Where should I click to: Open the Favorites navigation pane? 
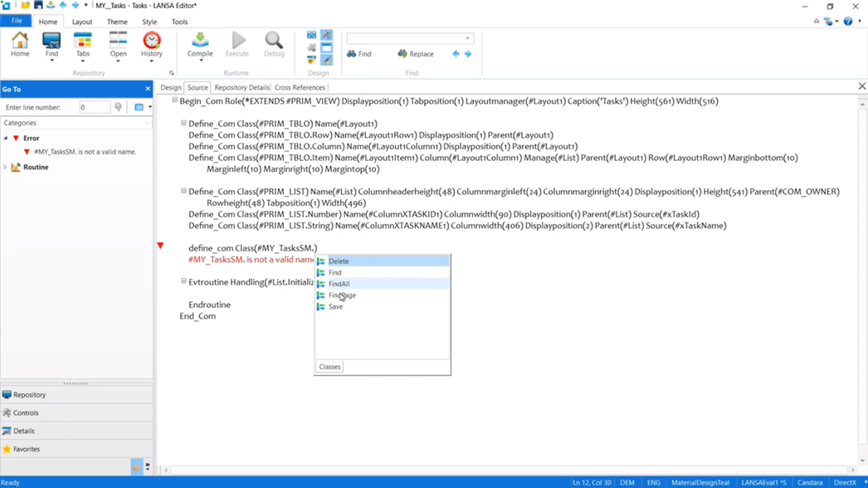click(x=76, y=449)
